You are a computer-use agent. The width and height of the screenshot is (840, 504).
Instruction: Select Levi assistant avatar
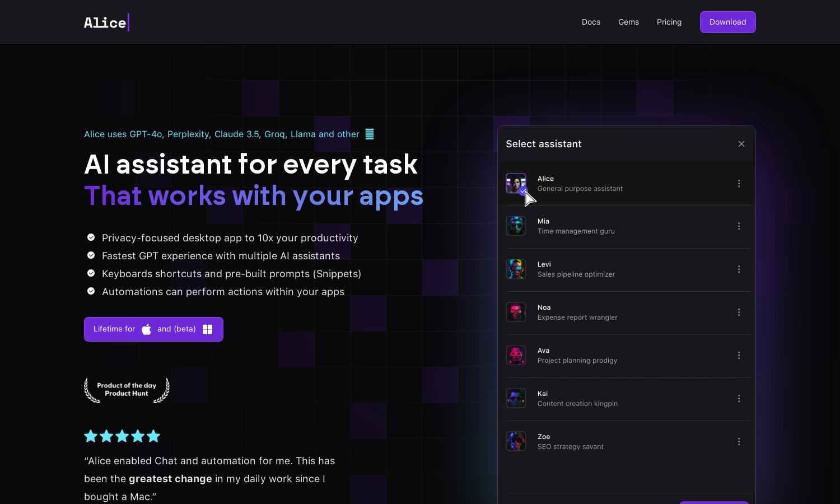pyautogui.click(x=516, y=269)
